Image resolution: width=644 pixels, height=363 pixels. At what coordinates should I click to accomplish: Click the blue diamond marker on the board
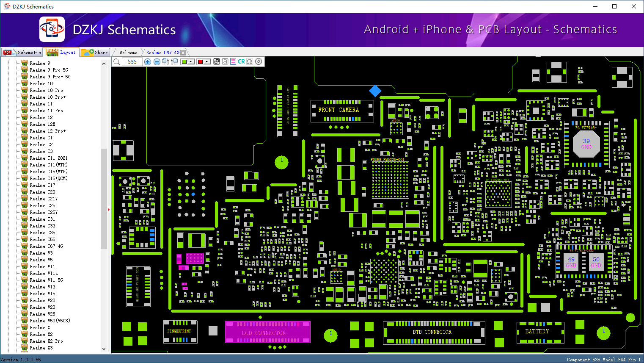375,91
